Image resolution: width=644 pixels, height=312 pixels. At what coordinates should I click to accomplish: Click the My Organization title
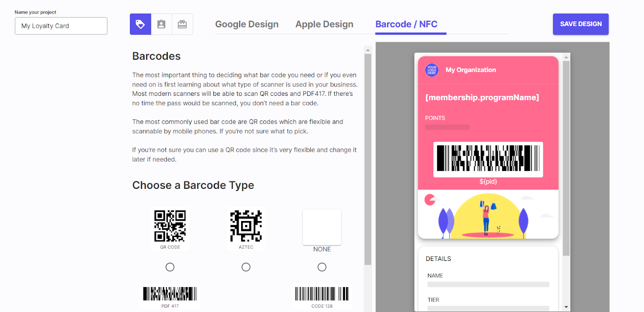click(x=471, y=70)
